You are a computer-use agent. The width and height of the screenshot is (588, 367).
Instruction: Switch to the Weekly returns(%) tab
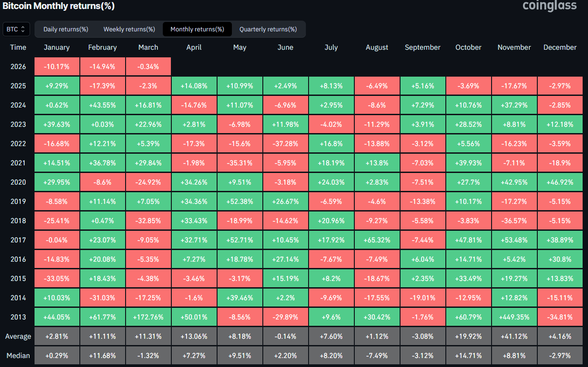[x=129, y=29]
